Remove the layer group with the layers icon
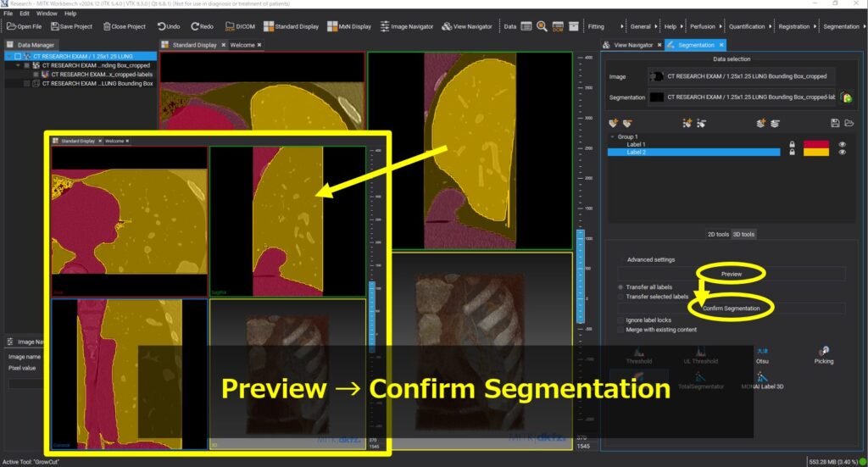Viewport: 868px width, 467px height. click(775, 123)
